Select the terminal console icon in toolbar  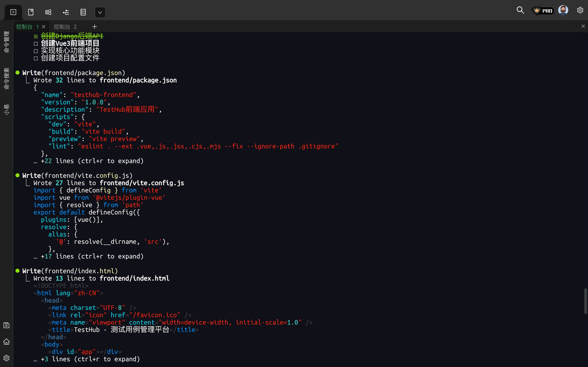[13, 12]
